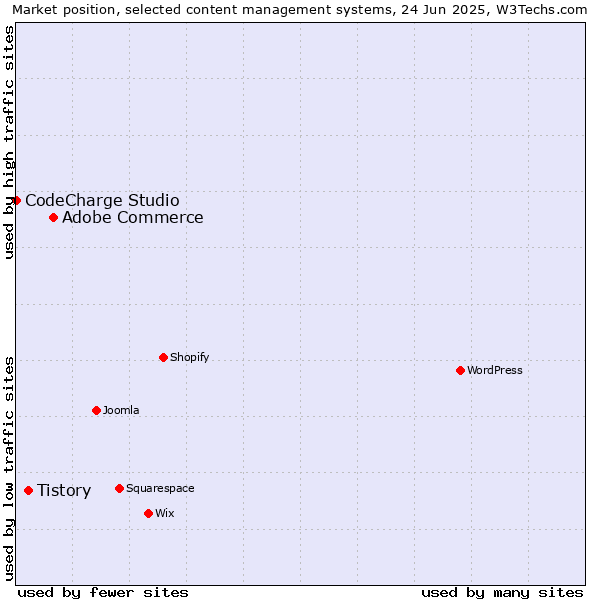Image resolution: width=600 pixels, height=600 pixels.
Task: Select the 'Wix' label text
Action: coord(165,513)
